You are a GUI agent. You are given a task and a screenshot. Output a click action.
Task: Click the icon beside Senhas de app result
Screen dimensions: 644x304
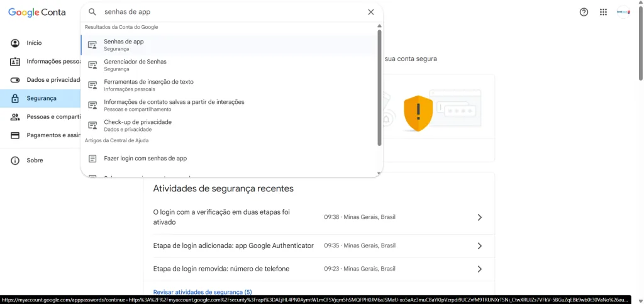coord(92,45)
